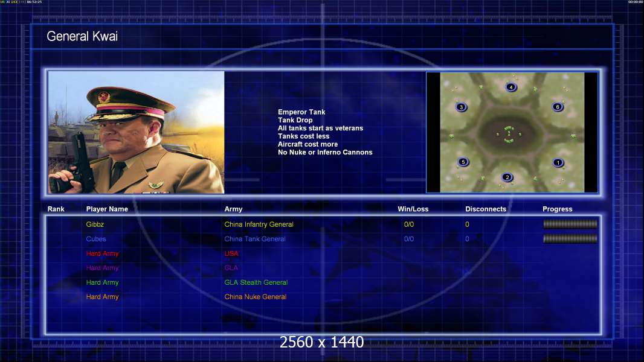
Task: Click the 'Tanks cost less' text
Action: coord(303,136)
